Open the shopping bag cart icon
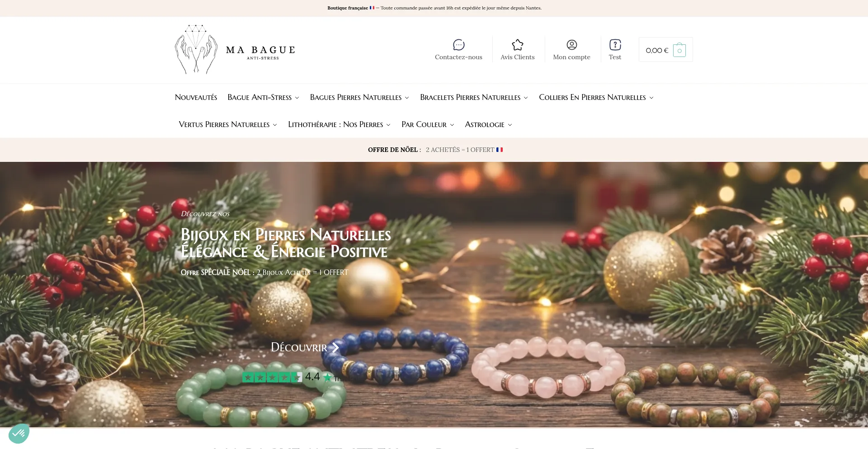868x449 pixels. (x=679, y=50)
